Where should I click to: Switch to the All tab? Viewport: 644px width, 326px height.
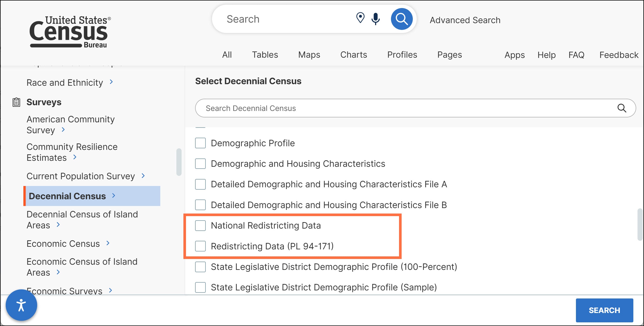(227, 55)
